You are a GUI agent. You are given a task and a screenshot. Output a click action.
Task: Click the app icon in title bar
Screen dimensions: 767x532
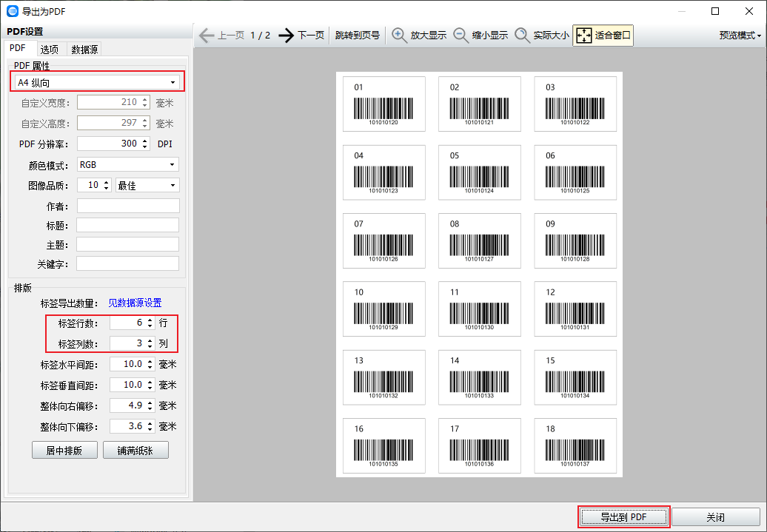13,11
